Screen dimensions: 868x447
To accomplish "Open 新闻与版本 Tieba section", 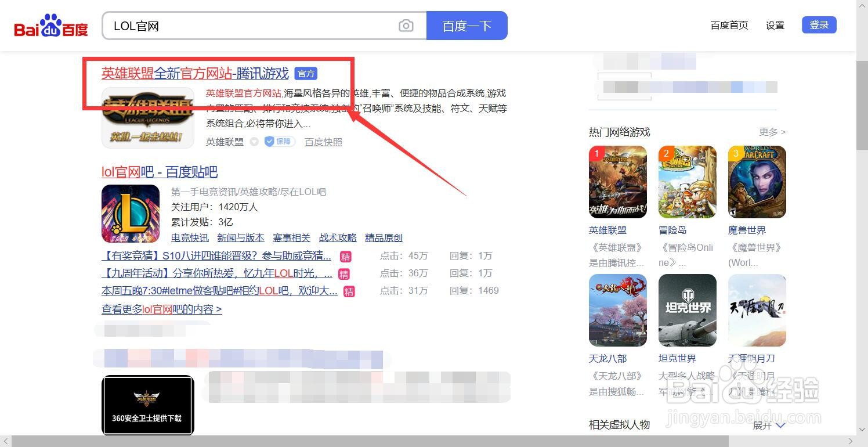I will 241,238.
